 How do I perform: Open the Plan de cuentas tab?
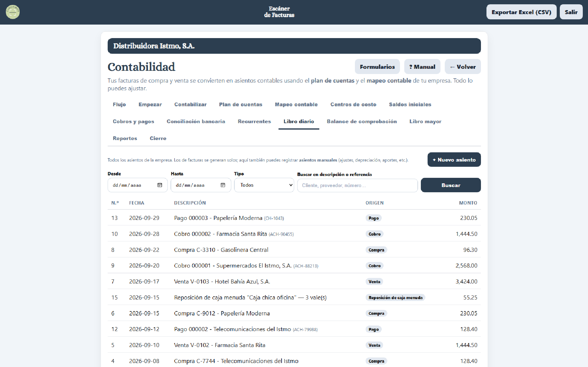click(x=241, y=104)
